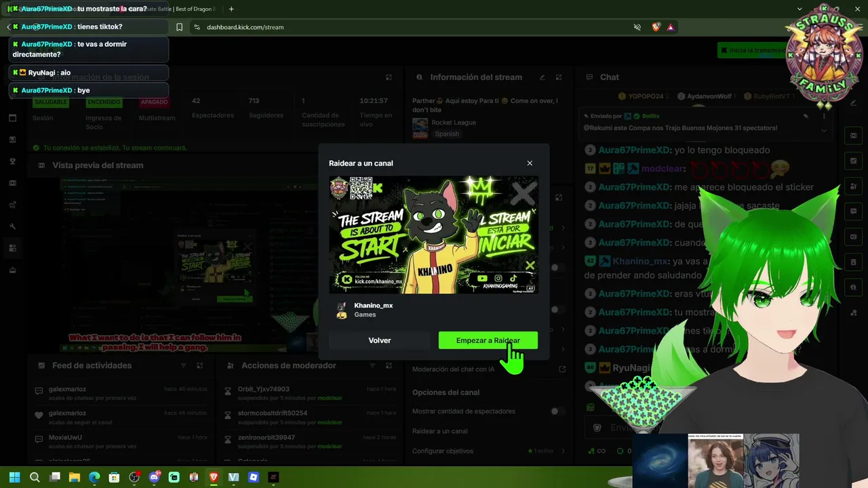Click Empezar a Raidear button
The width and height of the screenshot is (868, 488).
click(488, 340)
